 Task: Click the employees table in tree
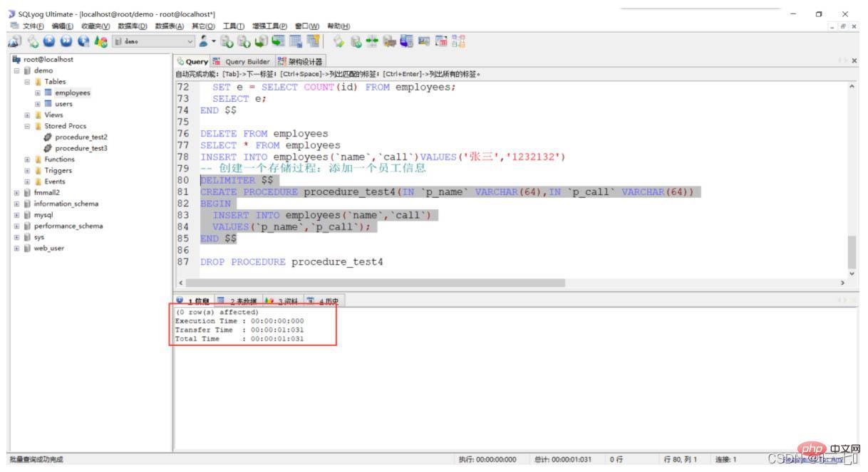pos(72,93)
